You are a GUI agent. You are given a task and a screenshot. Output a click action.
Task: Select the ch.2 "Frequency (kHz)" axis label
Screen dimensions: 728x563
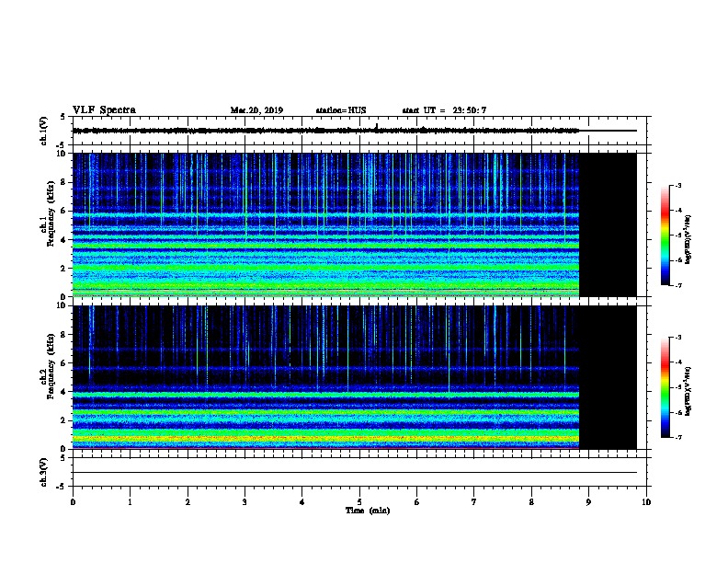51,366
